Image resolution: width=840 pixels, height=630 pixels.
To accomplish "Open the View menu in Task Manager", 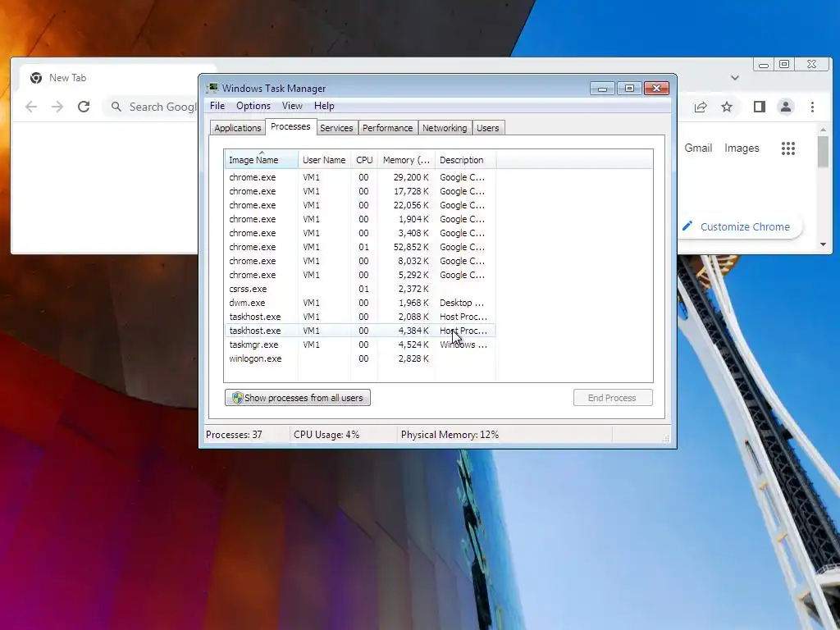I will point(292,106).
